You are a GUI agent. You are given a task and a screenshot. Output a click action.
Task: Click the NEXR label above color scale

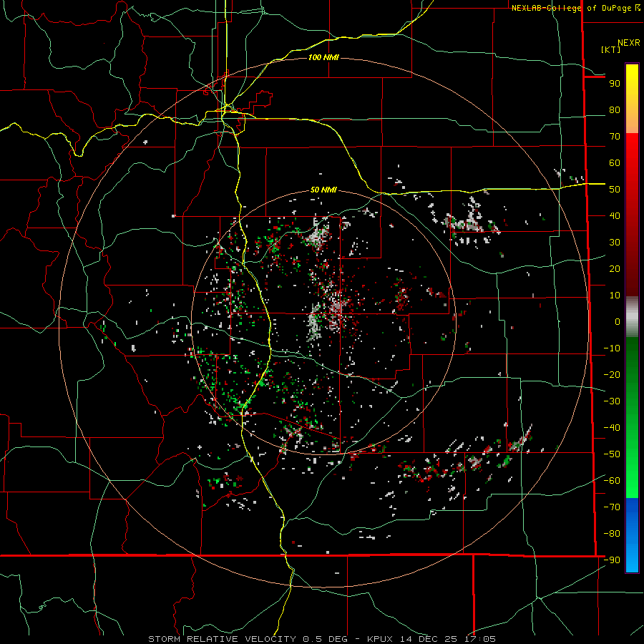(x=629, y=43)
